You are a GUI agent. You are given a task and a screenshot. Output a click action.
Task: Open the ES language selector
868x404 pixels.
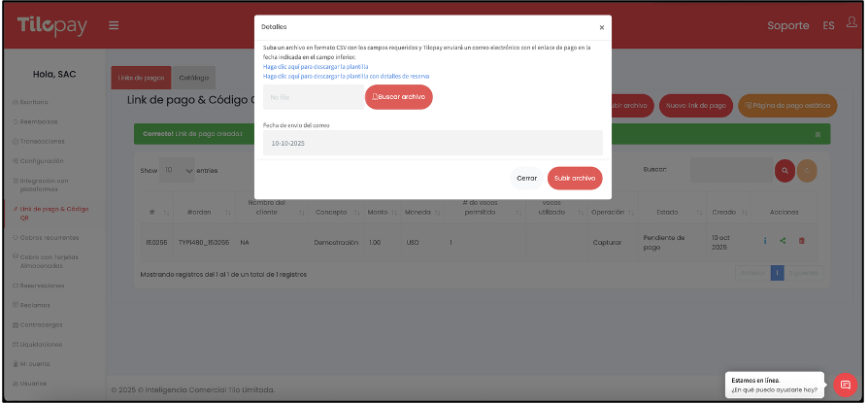[x=828, y=25]
